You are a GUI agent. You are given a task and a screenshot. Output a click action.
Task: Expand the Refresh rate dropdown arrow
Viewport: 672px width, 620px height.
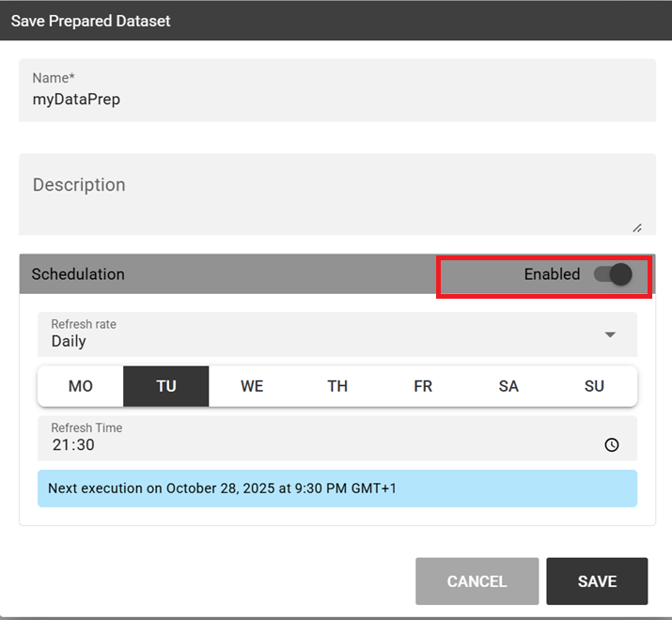(610, 334)
